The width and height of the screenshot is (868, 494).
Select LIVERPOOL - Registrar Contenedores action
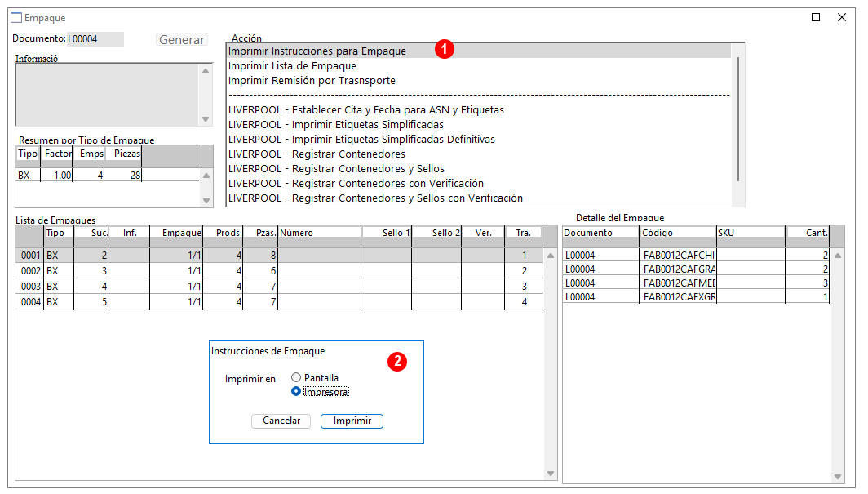(x=479, y=154)
